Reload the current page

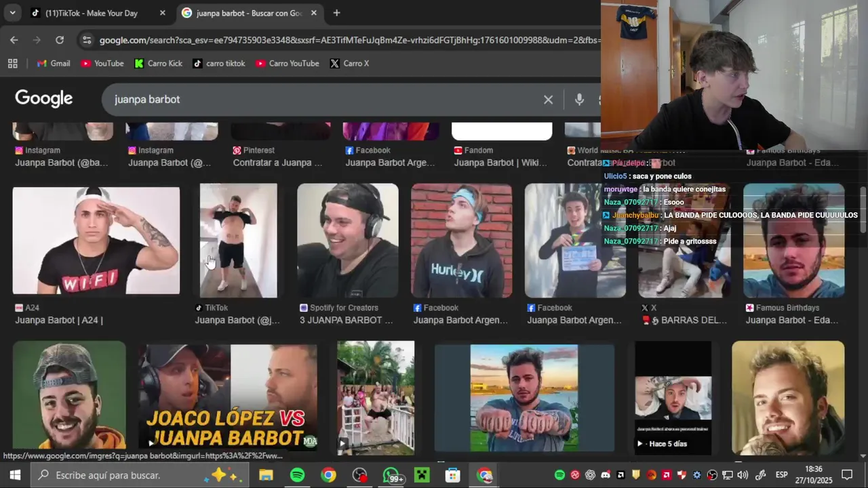click(60, 40)
